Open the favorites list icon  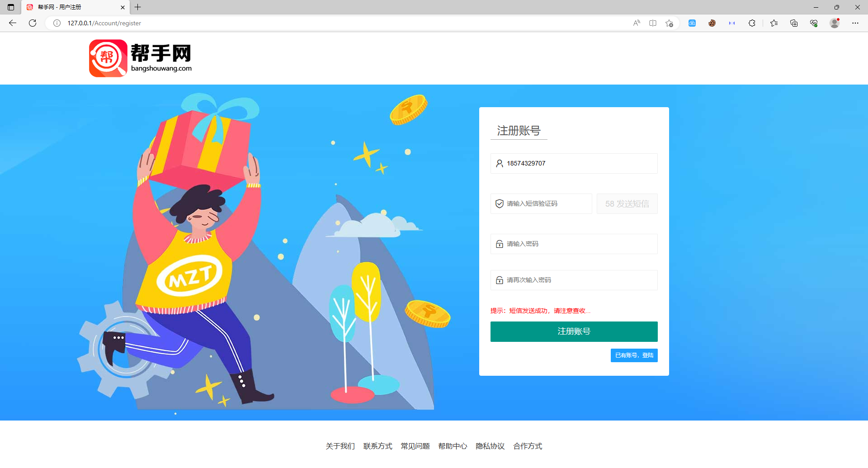click(x=774, y=23)
